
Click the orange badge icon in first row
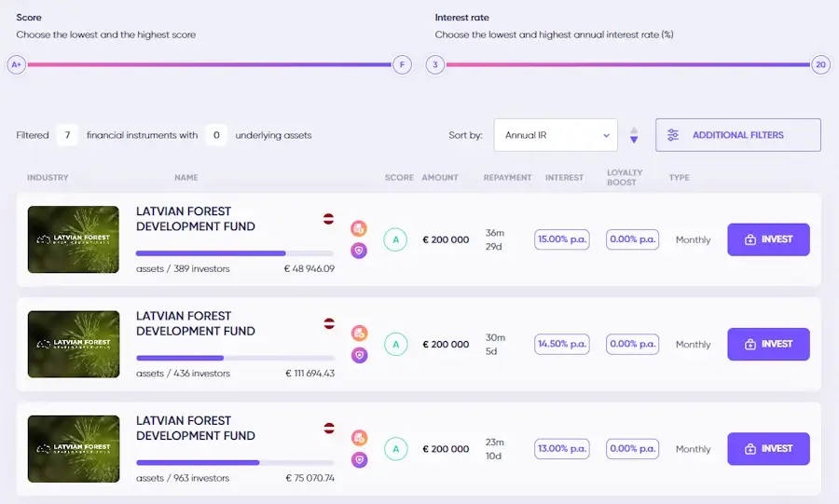359,229
